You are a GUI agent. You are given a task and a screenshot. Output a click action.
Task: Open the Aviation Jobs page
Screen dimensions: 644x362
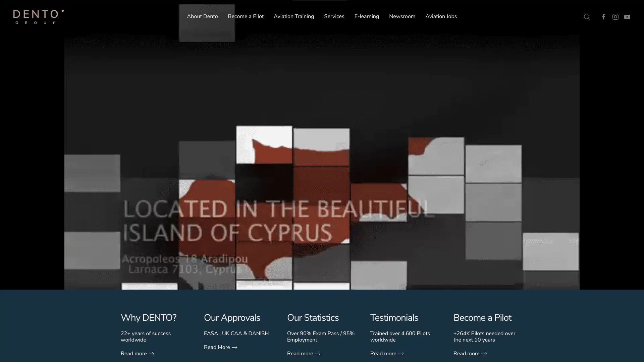click(x=441, y=16)
